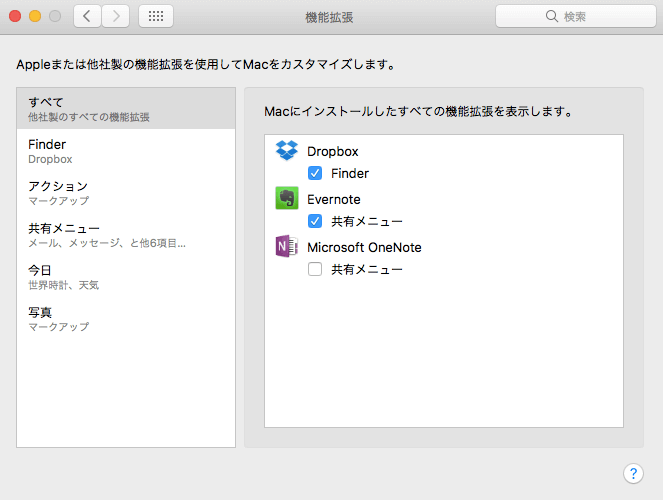Click the Dropbox name label
This screenshot has width=663, height=500.
[x=333, y=151]
